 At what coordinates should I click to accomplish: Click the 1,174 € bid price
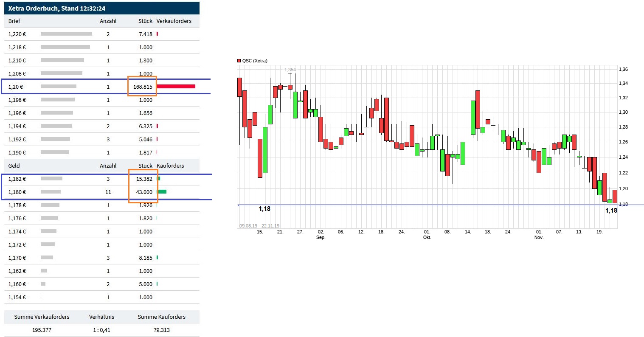tap(17, 231)
